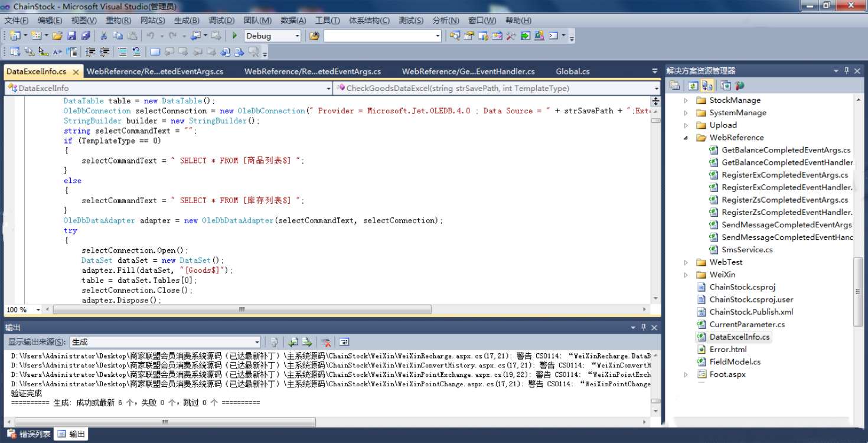Image resolution: width=868 pixels, height=443 pixels.
Task: Click the code editor horizontal scrollbar
Action: (x=242, y=310)
